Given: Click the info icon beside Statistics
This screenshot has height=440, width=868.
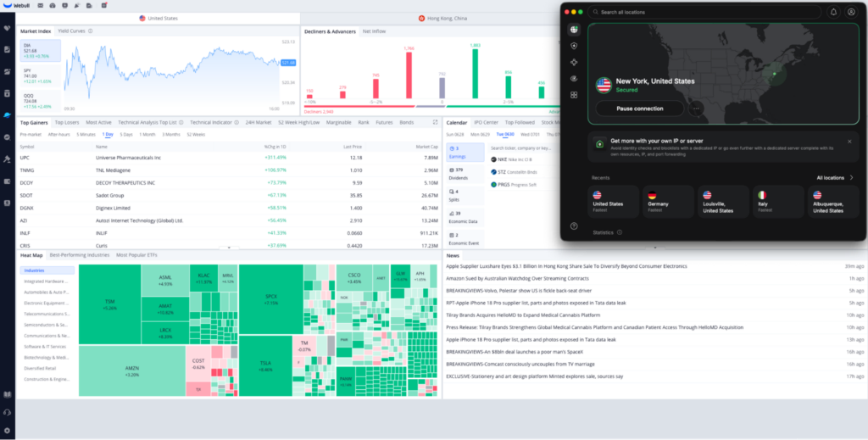Looking at the screenshot, I should pos(620,232).
